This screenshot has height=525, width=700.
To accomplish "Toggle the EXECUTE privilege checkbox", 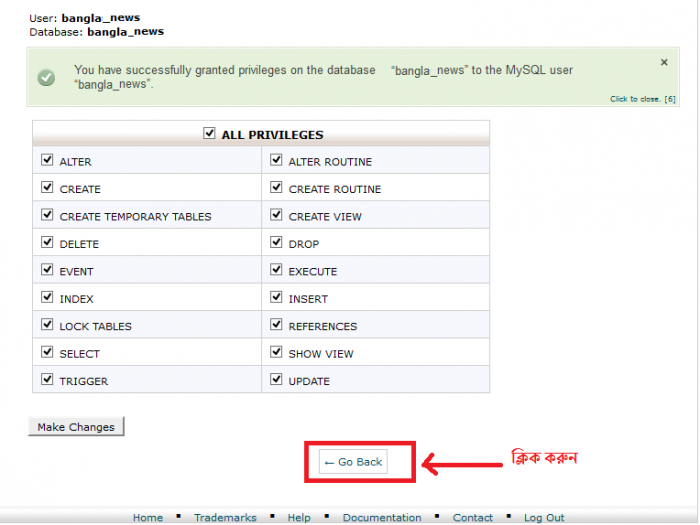I will pos(276,270).
